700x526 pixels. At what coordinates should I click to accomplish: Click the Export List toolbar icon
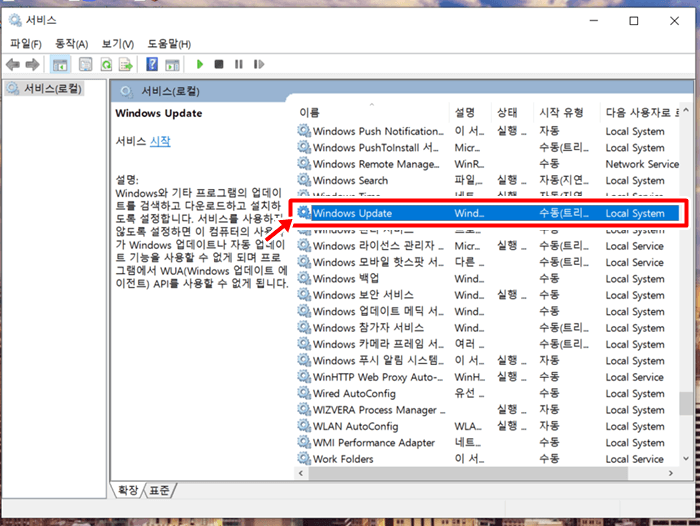[126, 65]
